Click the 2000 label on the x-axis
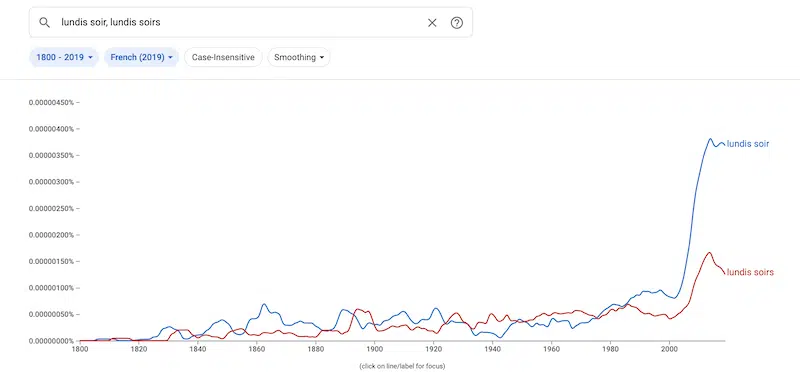The image size is (800, 386). coord(669,349)
